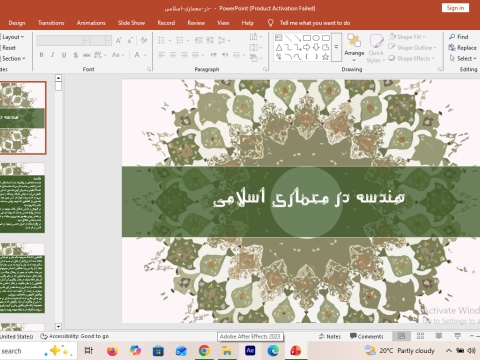
Task: Click Tell me what you want to do
Action: click(315, 23)
